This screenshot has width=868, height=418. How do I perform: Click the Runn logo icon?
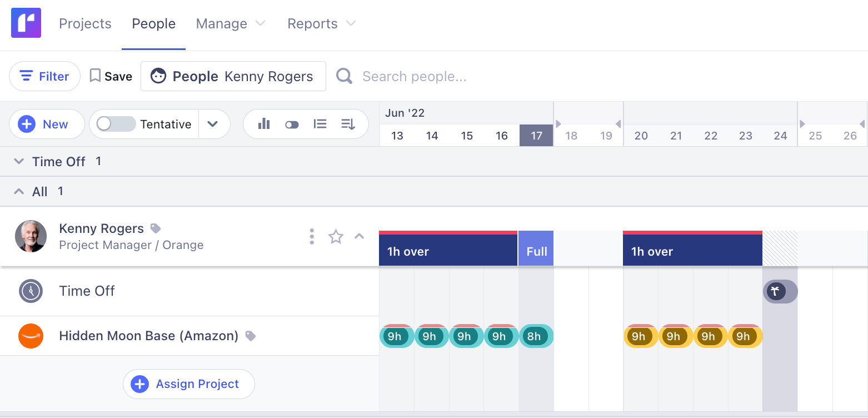coord(26,23)
